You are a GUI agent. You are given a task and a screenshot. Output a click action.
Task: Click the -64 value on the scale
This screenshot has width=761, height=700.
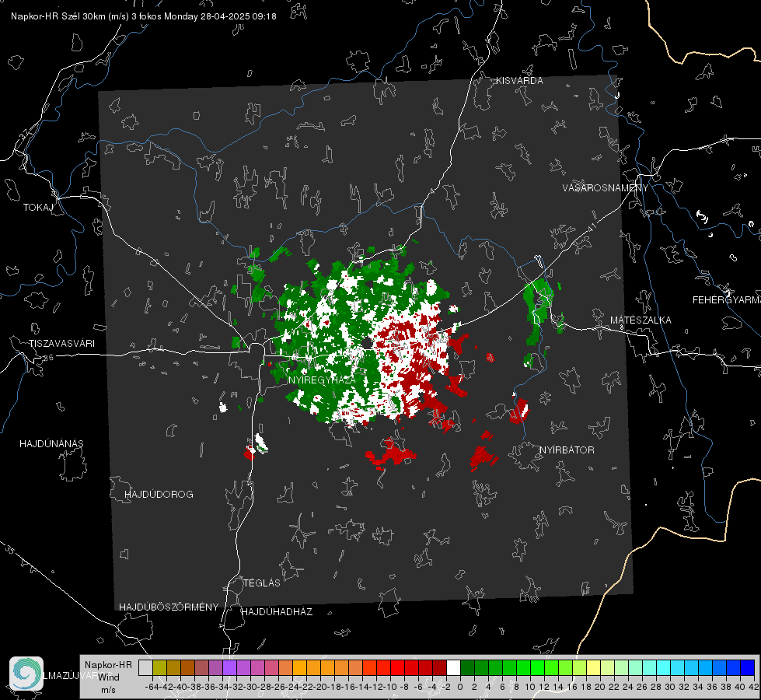[x=152, y=687]
